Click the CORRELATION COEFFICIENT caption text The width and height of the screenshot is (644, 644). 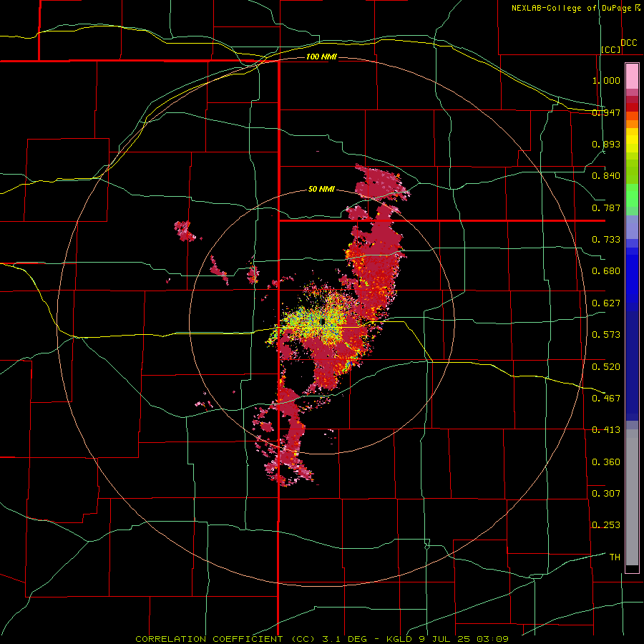coord(209,639)
